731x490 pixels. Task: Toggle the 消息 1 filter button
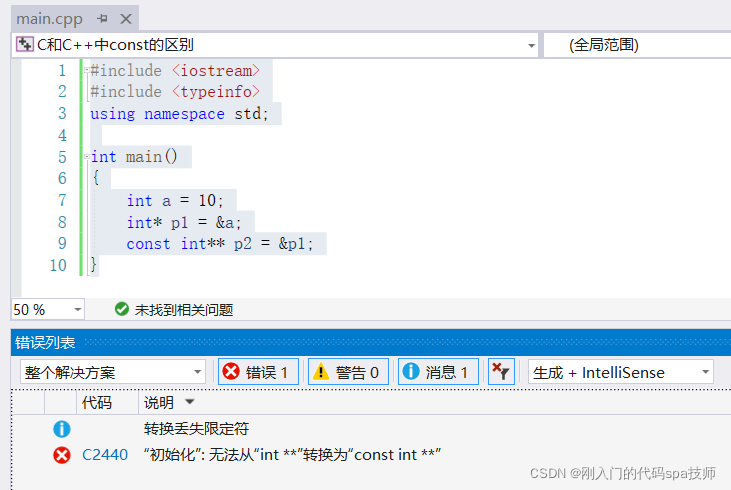click(438, 372)
